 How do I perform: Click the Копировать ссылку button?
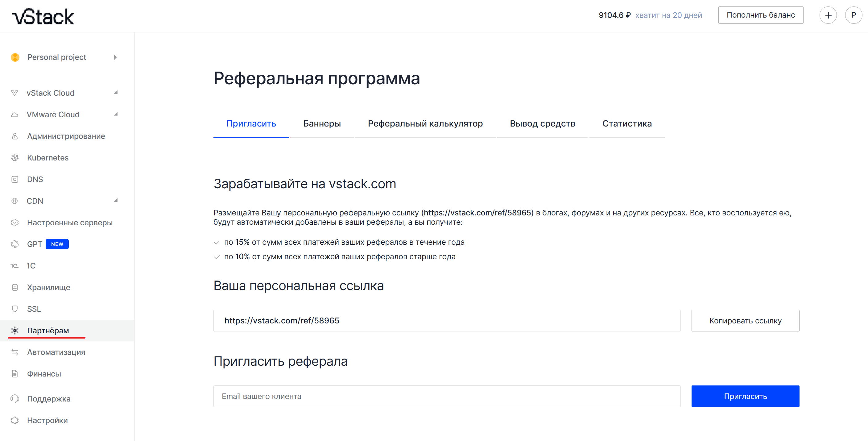click(745, 321)
